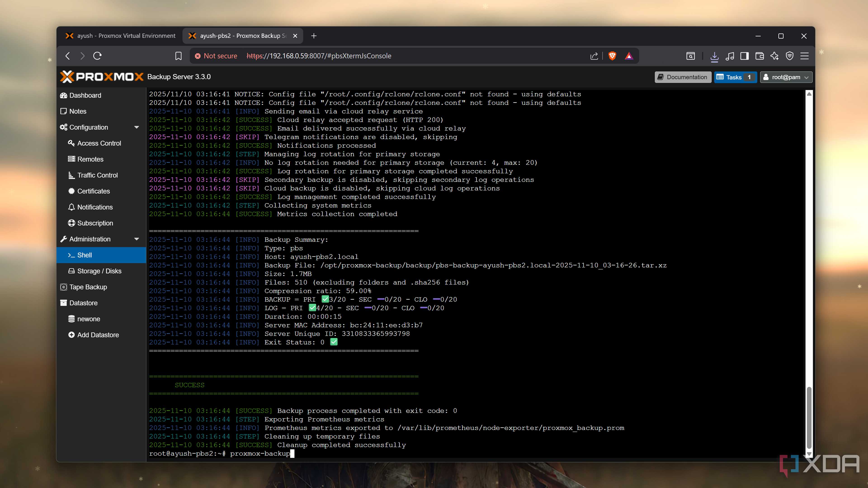Viewport: 868px width, 488px height.
Task: Open Certificates settings
Action: (101, 191)
